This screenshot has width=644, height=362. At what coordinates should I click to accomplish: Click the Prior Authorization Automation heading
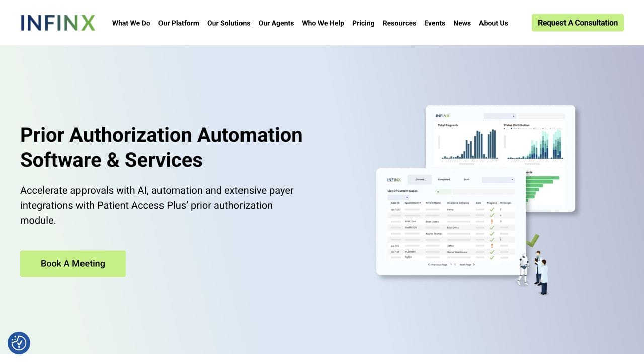coord(162,147)
